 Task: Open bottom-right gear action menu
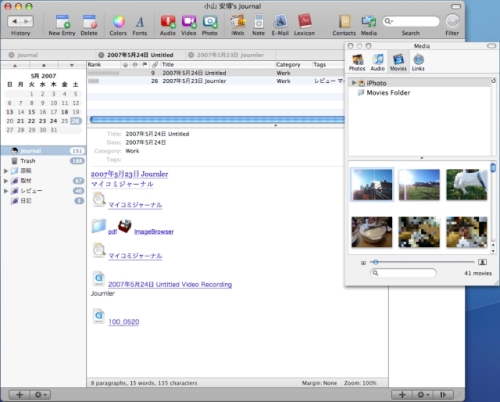click(x=423, y=395)
